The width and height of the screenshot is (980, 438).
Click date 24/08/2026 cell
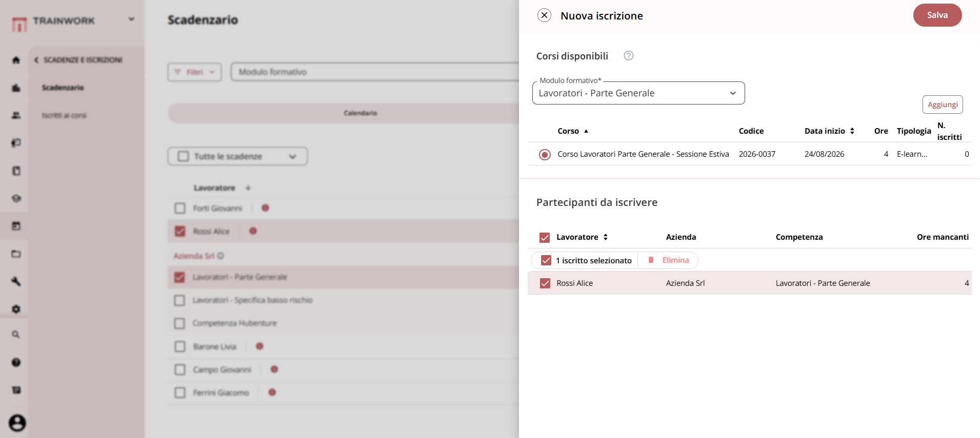824,154
